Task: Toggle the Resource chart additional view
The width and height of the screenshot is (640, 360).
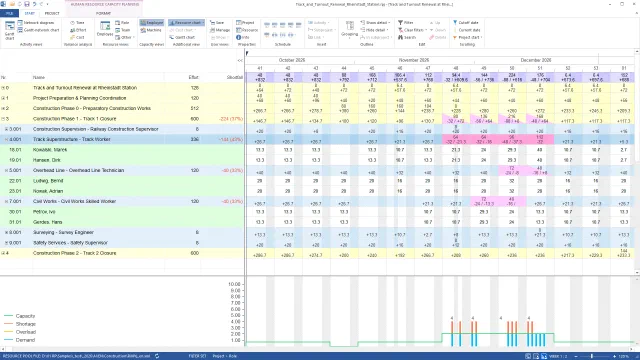Action: coord(186,23)
